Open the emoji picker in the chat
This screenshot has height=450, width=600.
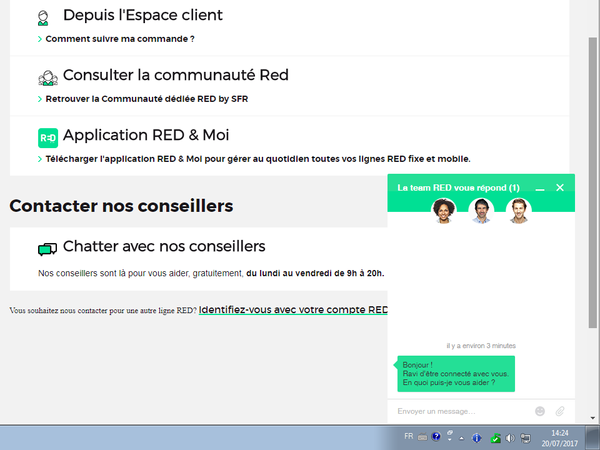click(540, 411)
